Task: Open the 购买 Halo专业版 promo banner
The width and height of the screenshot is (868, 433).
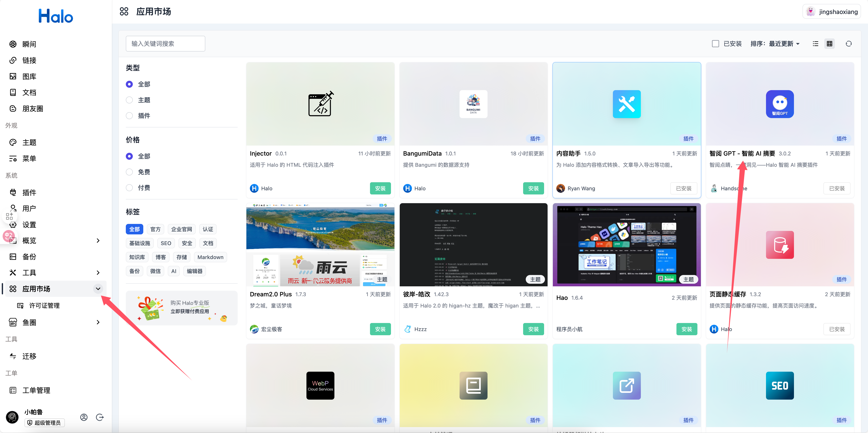Action: coord(182,308)
